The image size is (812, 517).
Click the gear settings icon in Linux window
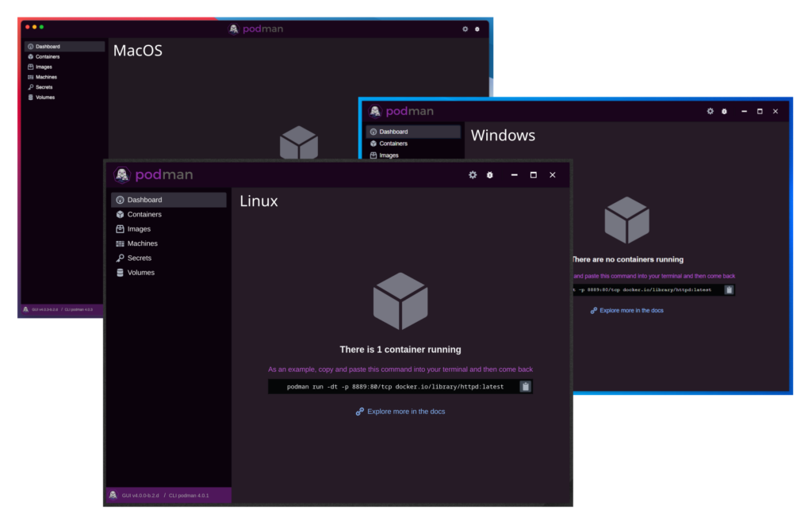473,174
